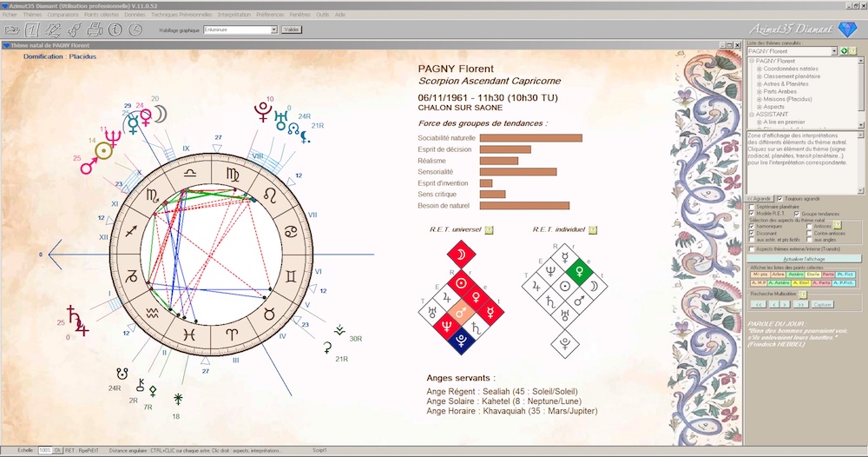Open the information icon in the toolbar
Screen dimensions: 868x457
point(115,30)
